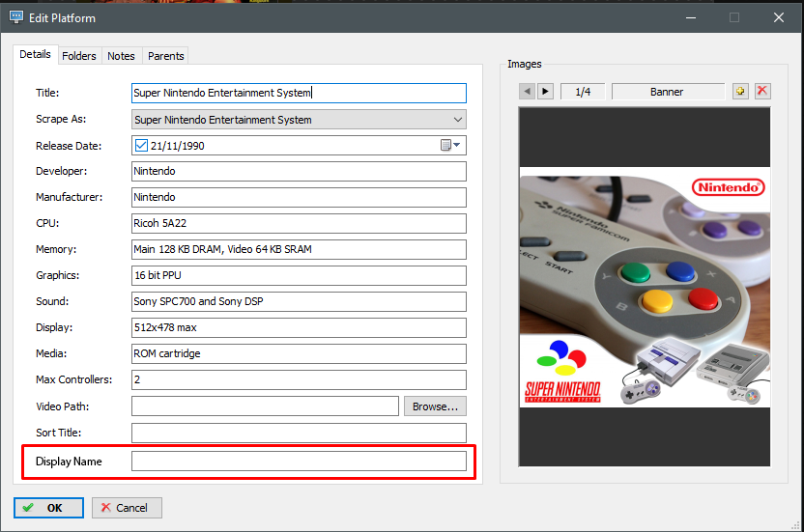Open the Parents tab
Image resolution: width=804 pixels, height=532 pixels.
[165, 56]
